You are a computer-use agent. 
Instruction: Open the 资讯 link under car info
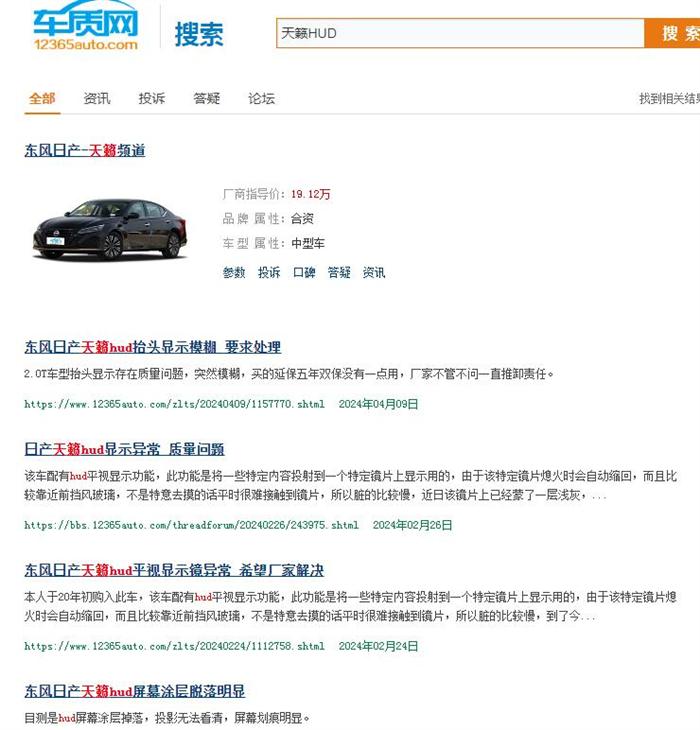374,272
